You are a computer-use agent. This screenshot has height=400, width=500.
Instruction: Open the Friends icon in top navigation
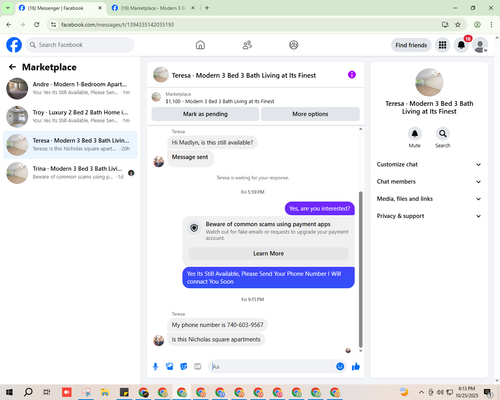[247, 45]
